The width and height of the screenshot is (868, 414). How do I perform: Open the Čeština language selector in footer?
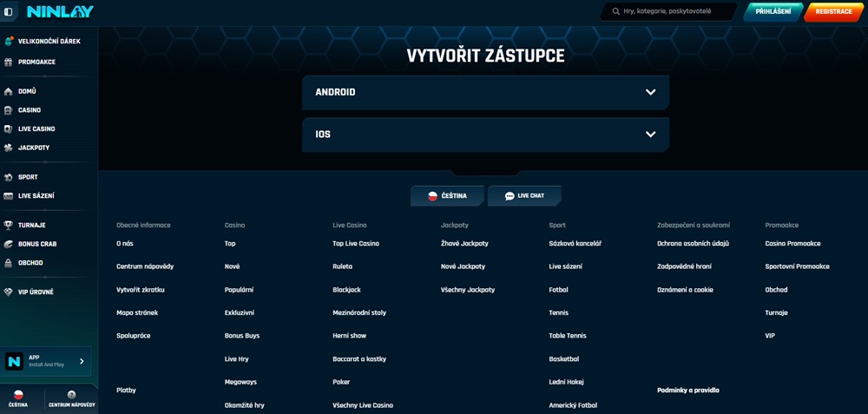[x=447, y=196]
